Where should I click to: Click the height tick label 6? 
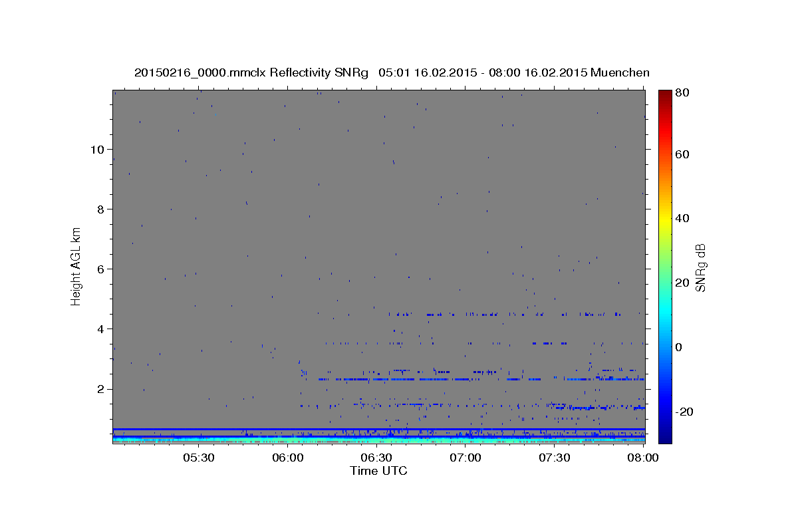99,269
